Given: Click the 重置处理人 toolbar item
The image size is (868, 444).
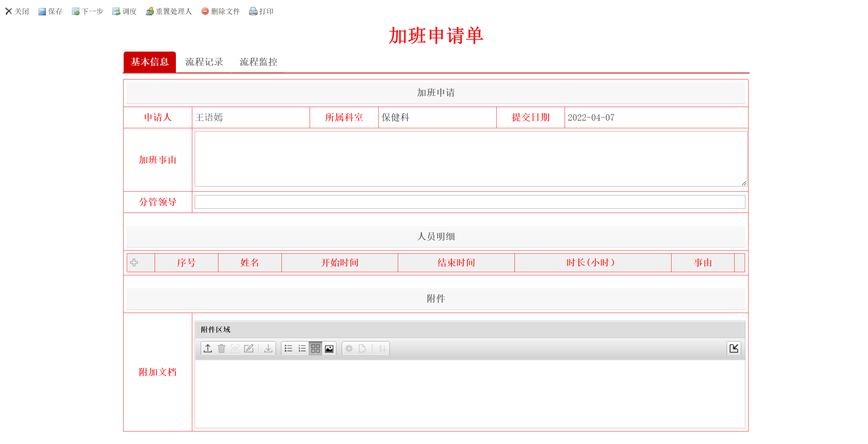Looking at the screenshot, I should click(169, 12).
